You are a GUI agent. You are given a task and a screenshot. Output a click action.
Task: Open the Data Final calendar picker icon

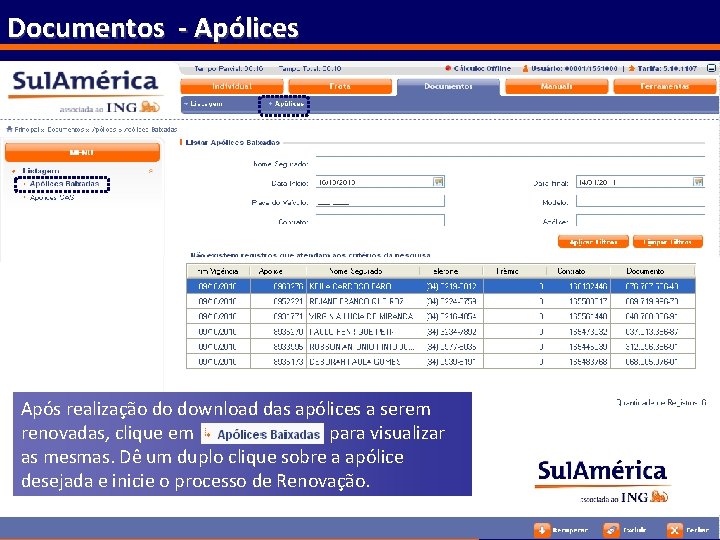click(x=698, y=182)
